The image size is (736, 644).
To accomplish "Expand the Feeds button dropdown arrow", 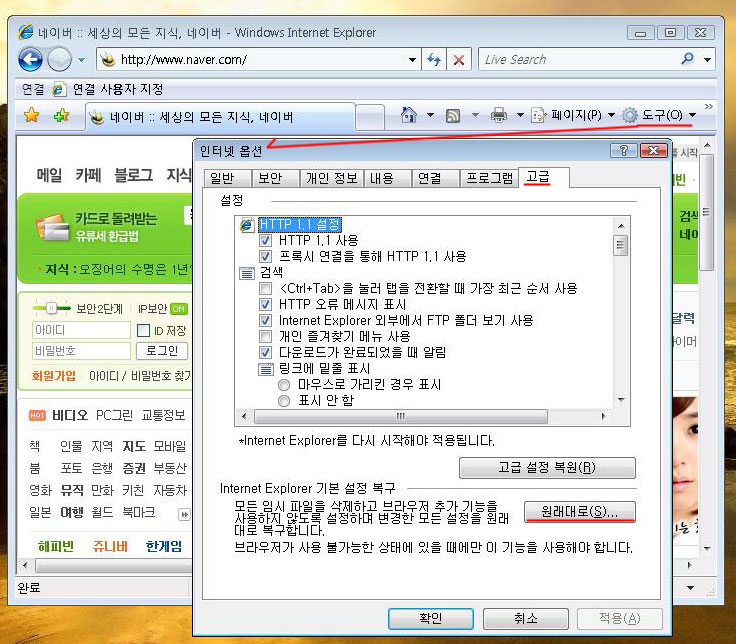I will pos(475,115).
